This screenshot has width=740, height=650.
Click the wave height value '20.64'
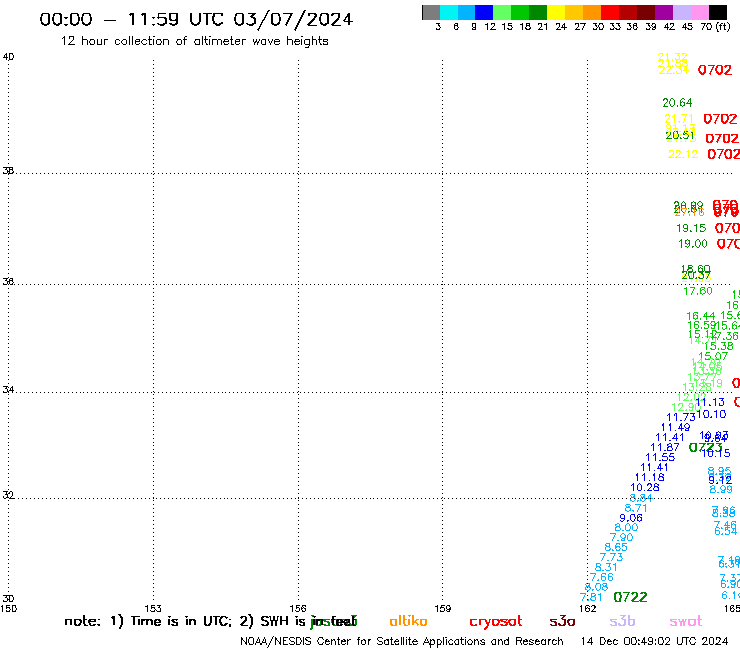[x=677, y=102]
